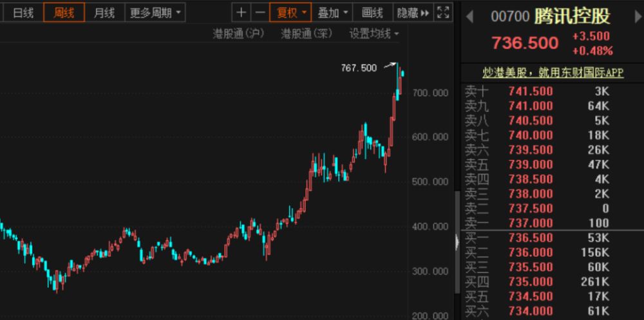Click the +0.48% change value
644x320 pixels.
click(592, 51)
